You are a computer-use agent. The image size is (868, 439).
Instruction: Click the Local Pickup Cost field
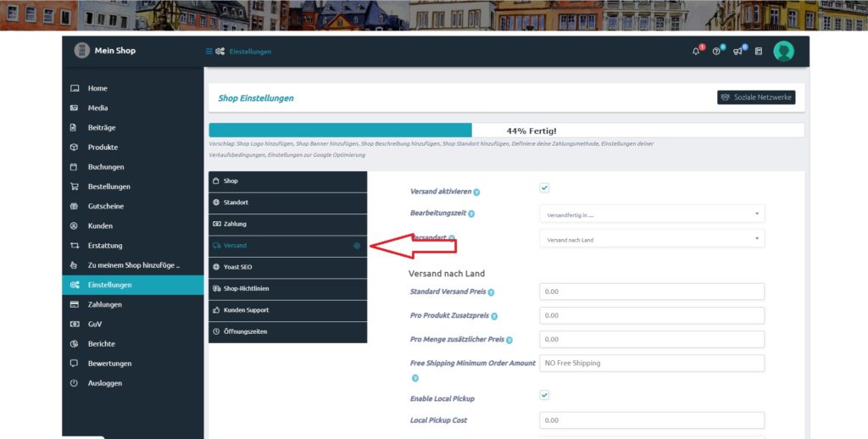click(652, 420)
